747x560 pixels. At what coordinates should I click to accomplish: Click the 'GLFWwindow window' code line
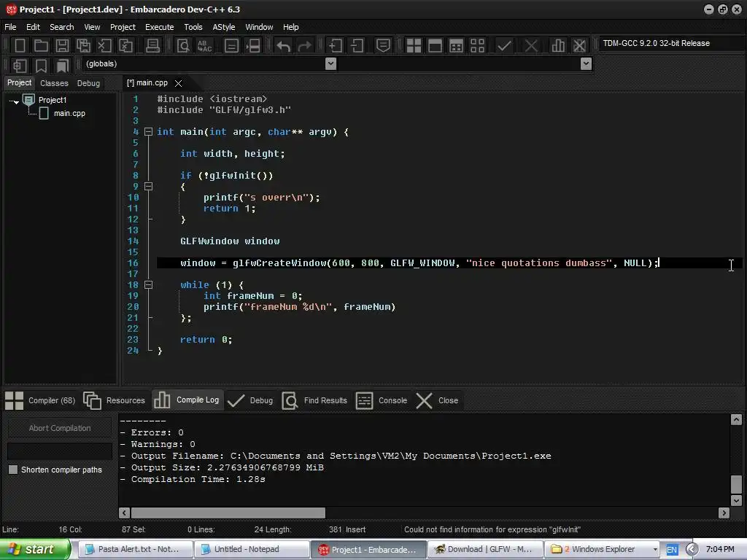coord(230,241)
